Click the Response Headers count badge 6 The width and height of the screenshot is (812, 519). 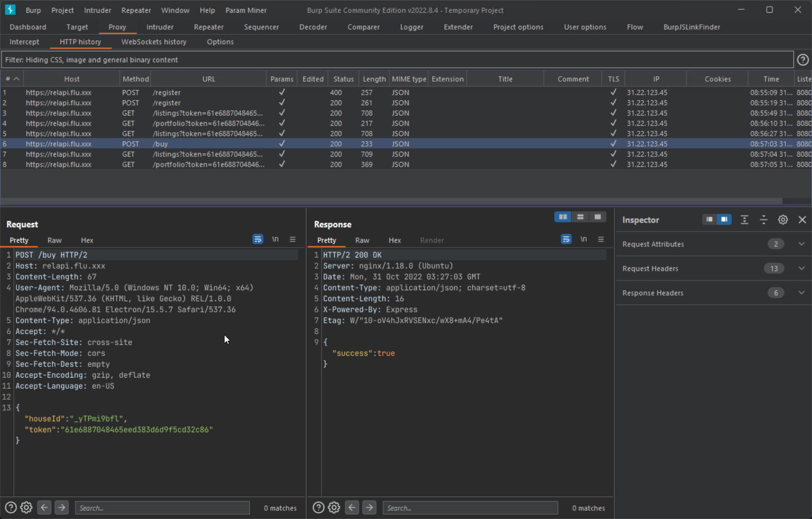[x=776, y=293]
